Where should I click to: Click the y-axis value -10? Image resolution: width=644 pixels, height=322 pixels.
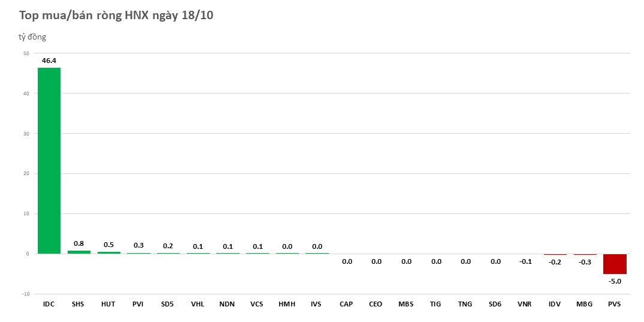25,294
